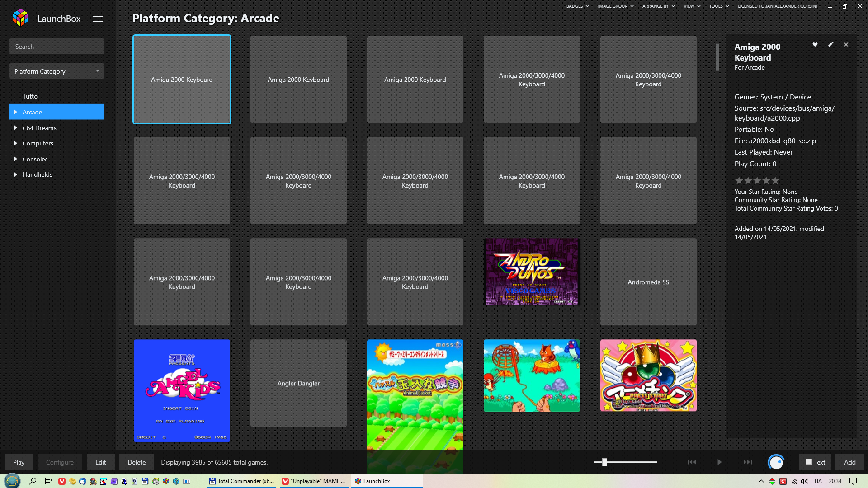This screenshot has height=488, width=868.
Task: Expand the Handhelds category
Action: coord(16,174)
